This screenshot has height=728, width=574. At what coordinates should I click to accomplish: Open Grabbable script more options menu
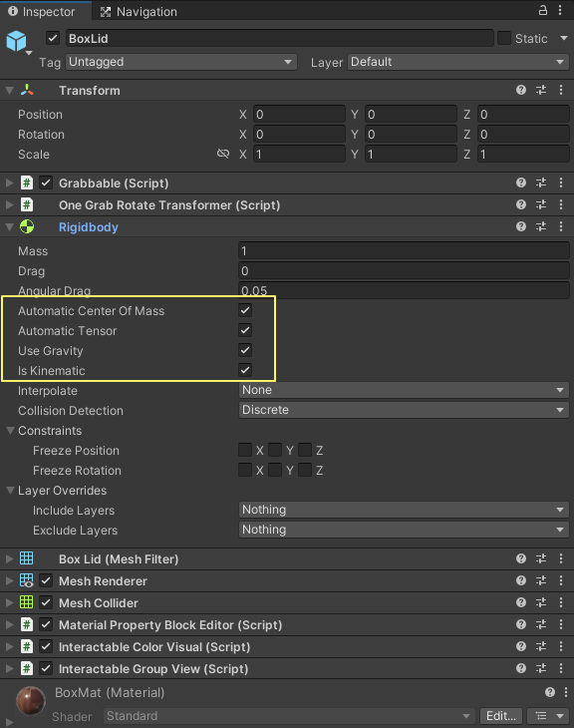tap(561, 182)
